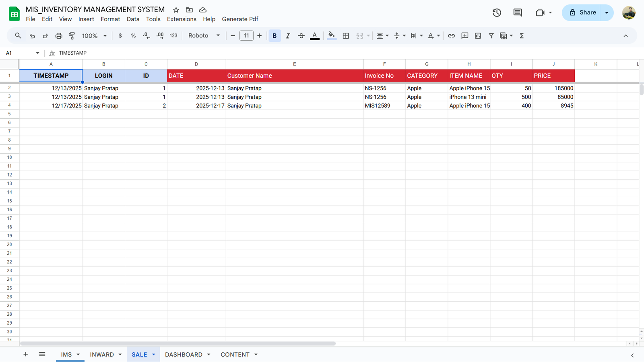644x362 pixels.
Task: Open the fill color picker
Action: tap(331, 36)
